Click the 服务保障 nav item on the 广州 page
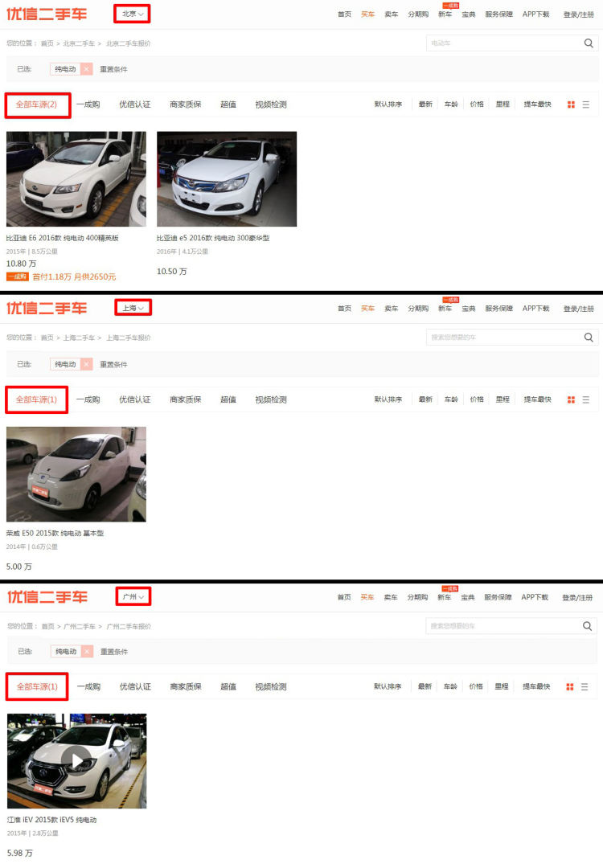The height and width of the screenshot is (868, 603). point(498,597)
